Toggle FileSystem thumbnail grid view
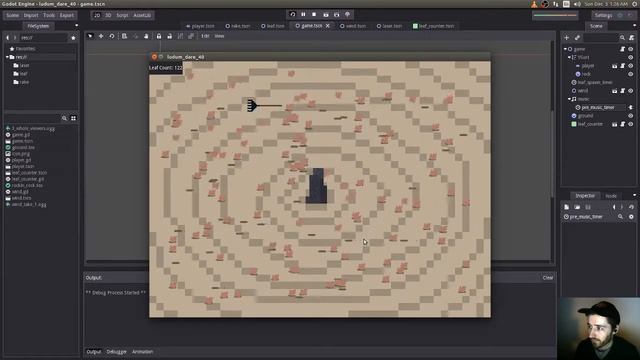The width and height of the screenshot is (640, 360). pyautogui.click(x=73, y=118)
